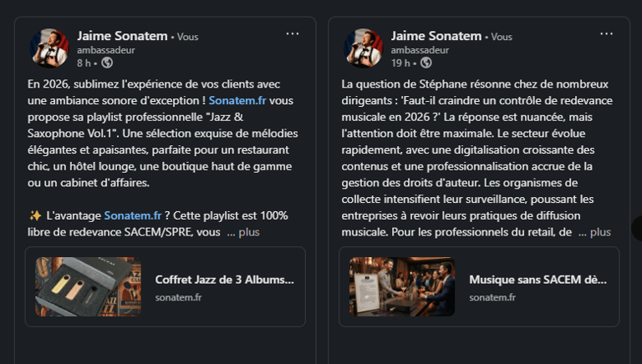Click the "ambassadeur" subtitle on the 8 h post

pyautogui.click(x=105, y=50)
